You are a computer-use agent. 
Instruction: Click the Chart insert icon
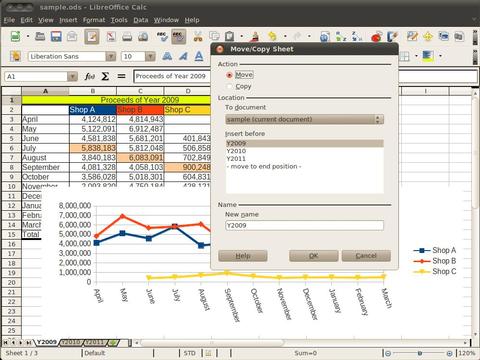click(376, 36)
